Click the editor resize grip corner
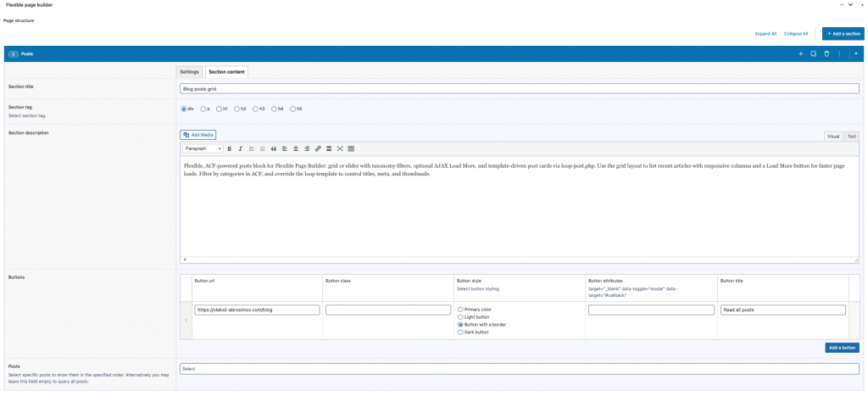The height and width of the screenshot is (396, 868). (856, 259)
